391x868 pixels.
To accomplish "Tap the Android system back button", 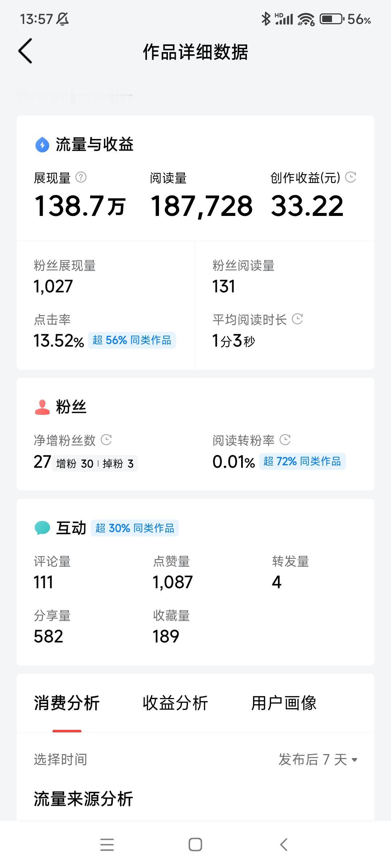I will pos(284,845).
